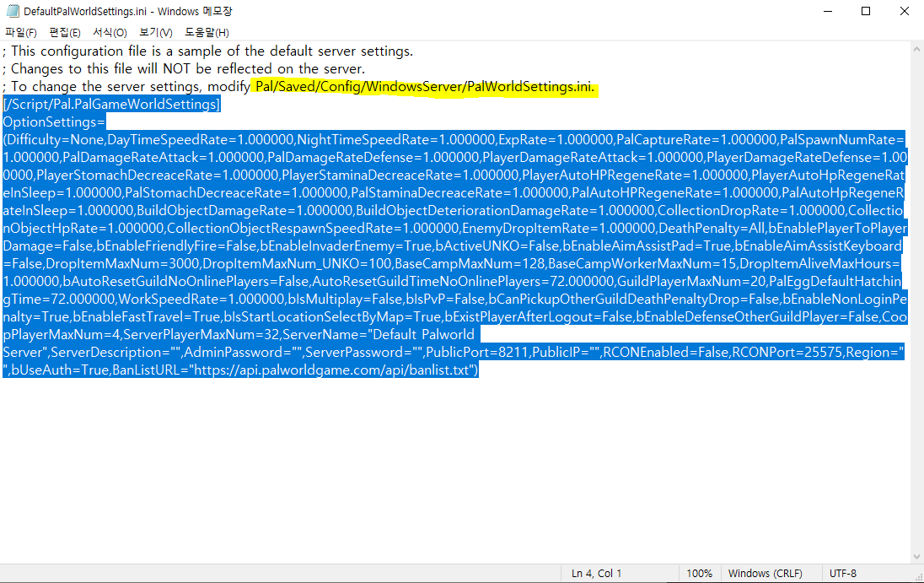Click the first comment line about sample settings
The image size is (924, 583).
point(208,51)
